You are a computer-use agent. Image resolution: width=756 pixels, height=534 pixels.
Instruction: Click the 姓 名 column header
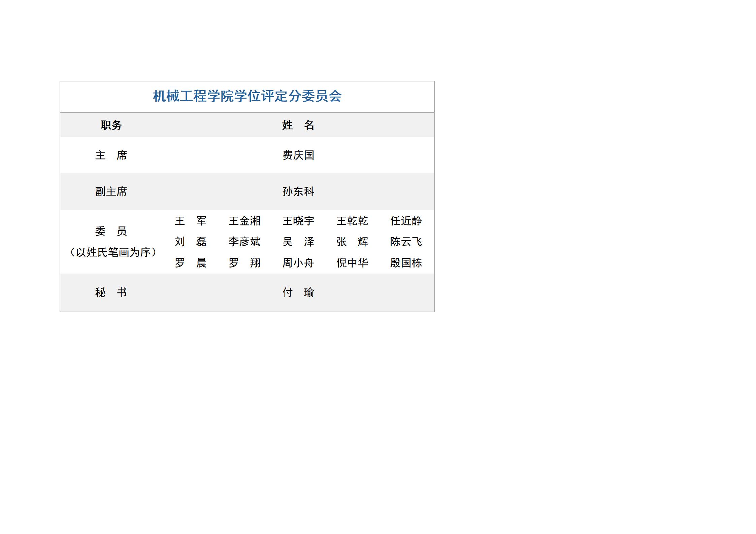(x=298, y=125)
